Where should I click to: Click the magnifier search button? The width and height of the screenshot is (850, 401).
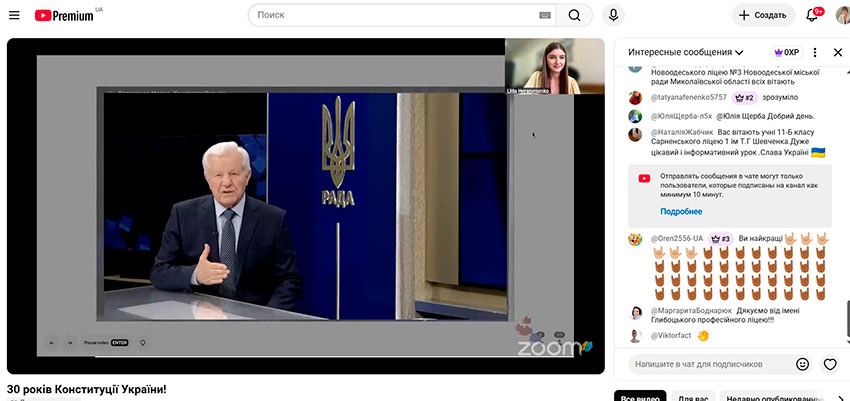[x=574, y=15]
